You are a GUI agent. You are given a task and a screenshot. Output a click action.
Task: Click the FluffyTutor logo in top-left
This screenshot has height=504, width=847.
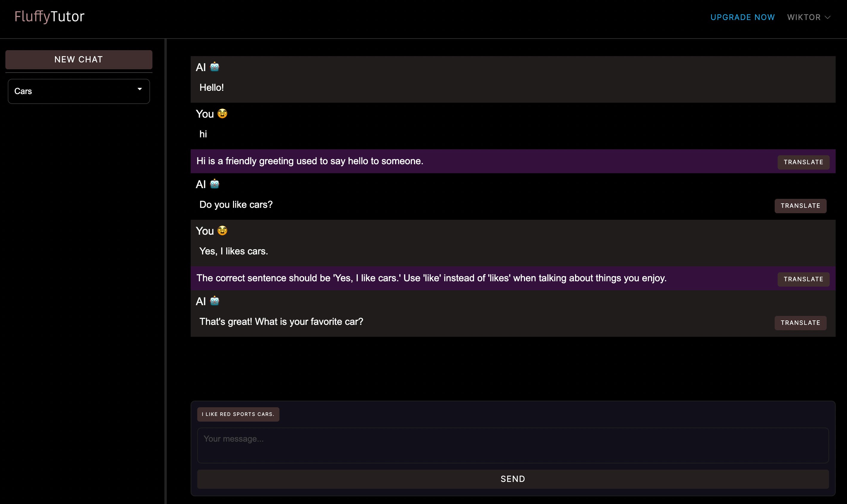(x=50, y=17)
